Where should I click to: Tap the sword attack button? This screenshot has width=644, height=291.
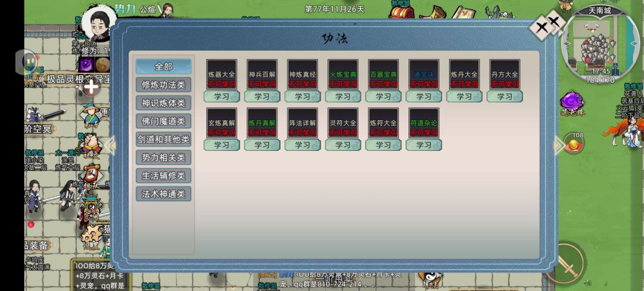(568, 263)
